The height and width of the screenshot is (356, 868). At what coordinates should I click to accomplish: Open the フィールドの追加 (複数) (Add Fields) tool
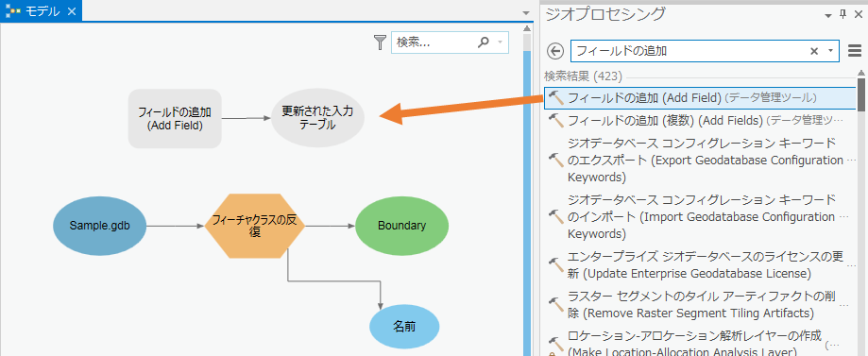(x=700, y=120)
